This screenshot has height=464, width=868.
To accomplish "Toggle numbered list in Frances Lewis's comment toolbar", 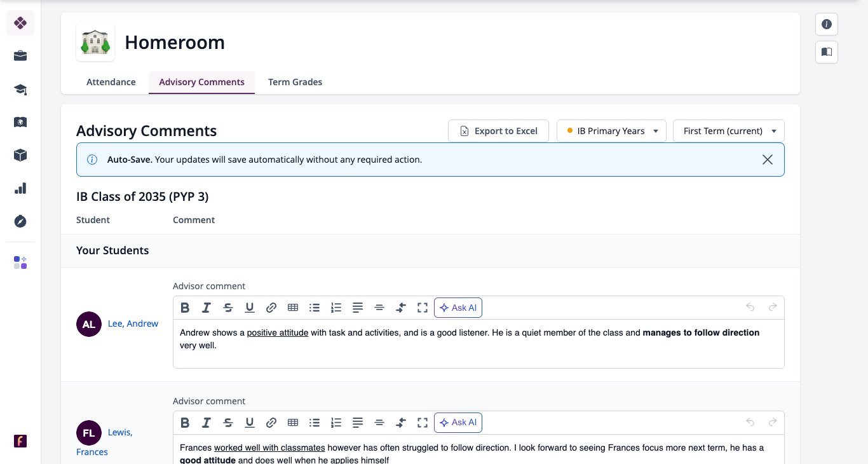I will pos(336,423).
